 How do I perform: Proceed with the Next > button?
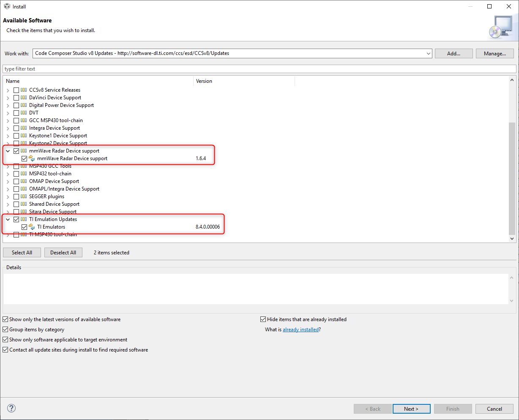click(411, 409)
